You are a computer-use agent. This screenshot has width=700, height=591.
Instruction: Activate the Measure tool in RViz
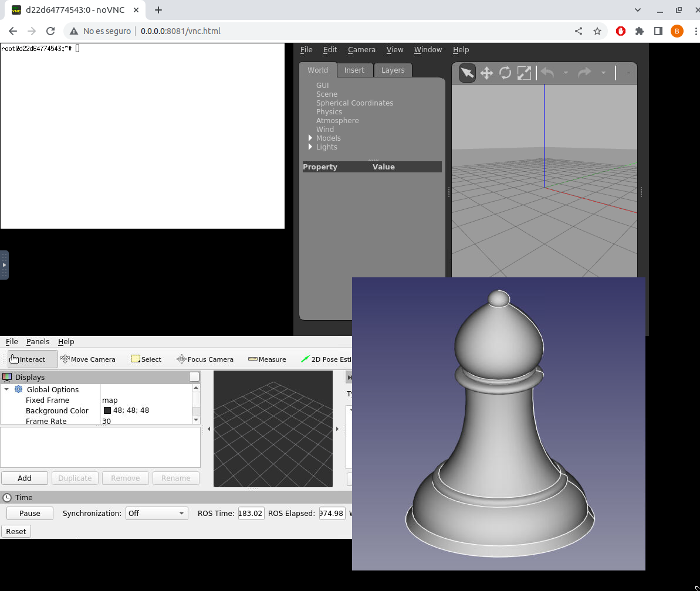[267, 359]
